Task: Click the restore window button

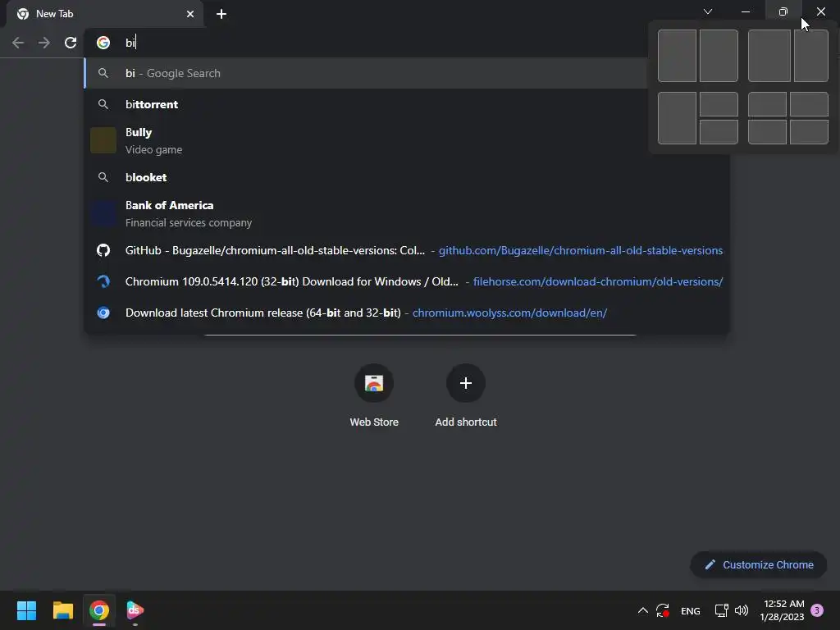Action: click(783, 11)
